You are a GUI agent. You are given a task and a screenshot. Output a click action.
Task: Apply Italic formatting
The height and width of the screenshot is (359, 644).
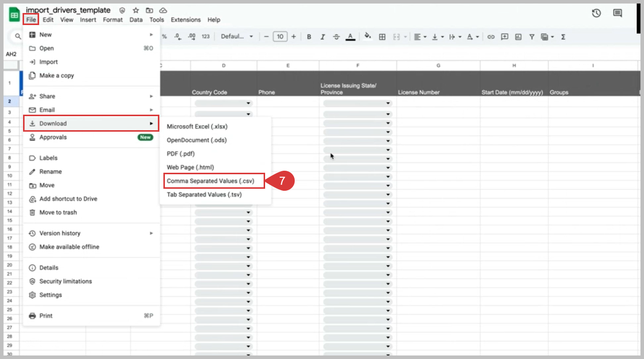click(x=322, y=36)
